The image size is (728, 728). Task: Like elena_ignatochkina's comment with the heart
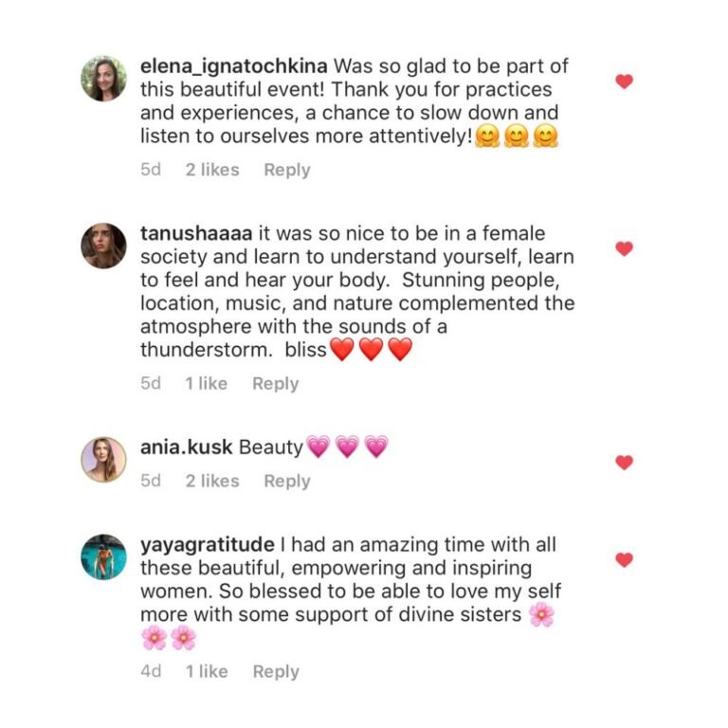point(624,82)
